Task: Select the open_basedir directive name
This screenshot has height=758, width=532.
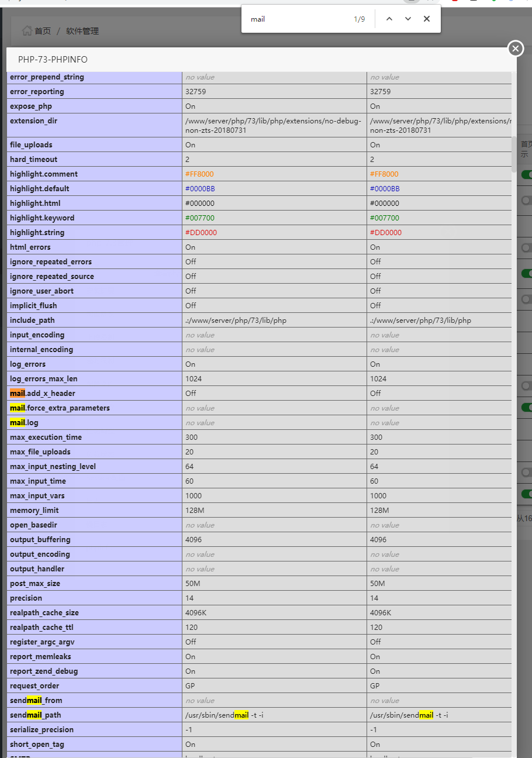Action: (33, 525)
